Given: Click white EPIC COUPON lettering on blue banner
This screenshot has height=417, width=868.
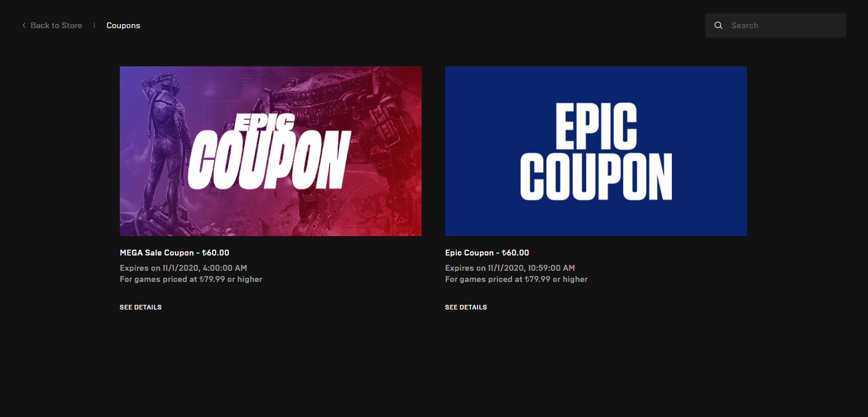Looking at the screenshot, I should pyautogui.click(x=596, y=152).
